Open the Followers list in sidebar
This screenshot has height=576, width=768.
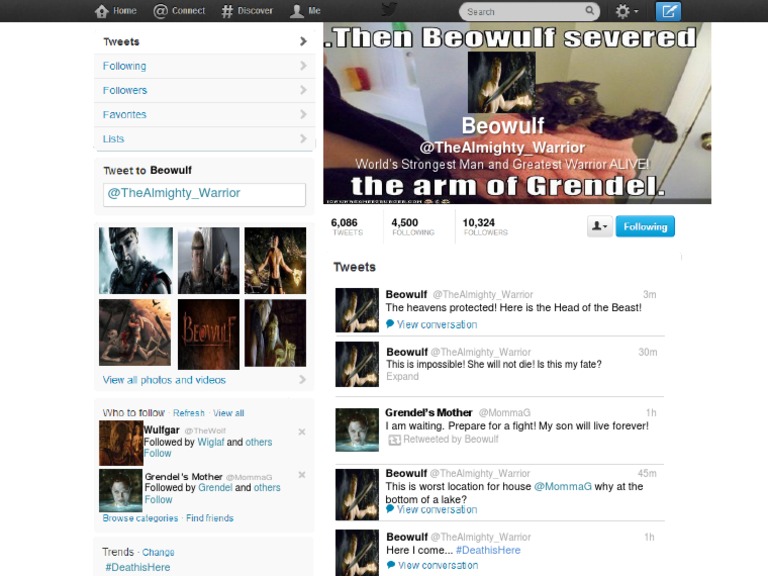click(205, 90)
